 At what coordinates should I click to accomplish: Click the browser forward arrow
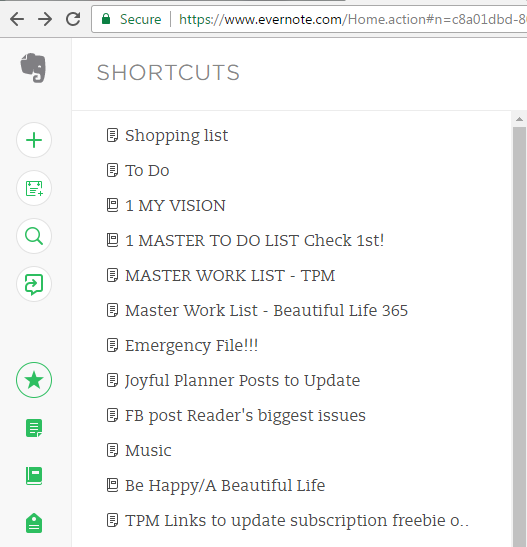(45, 19)
